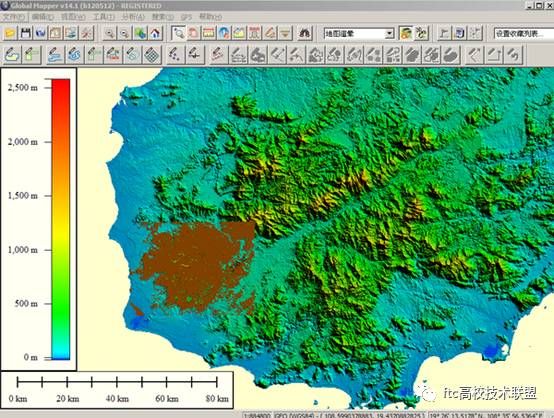Toggle the 3D view button
This screenshot has width=554, height=418.
click(x=459, y=33)
